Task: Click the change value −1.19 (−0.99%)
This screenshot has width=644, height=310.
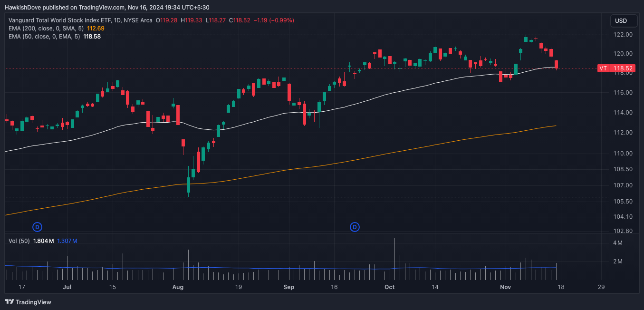Action: 274,20
